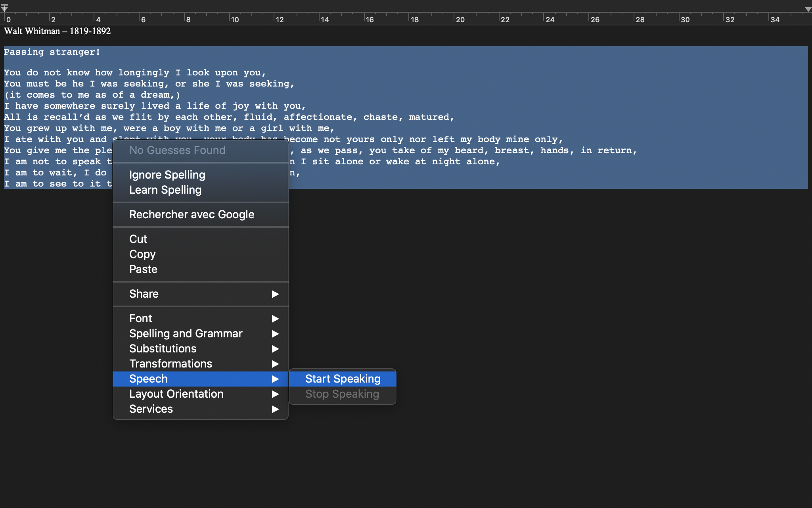Click line 'All is recall'd as we flit'

click(x=229, y=117)
